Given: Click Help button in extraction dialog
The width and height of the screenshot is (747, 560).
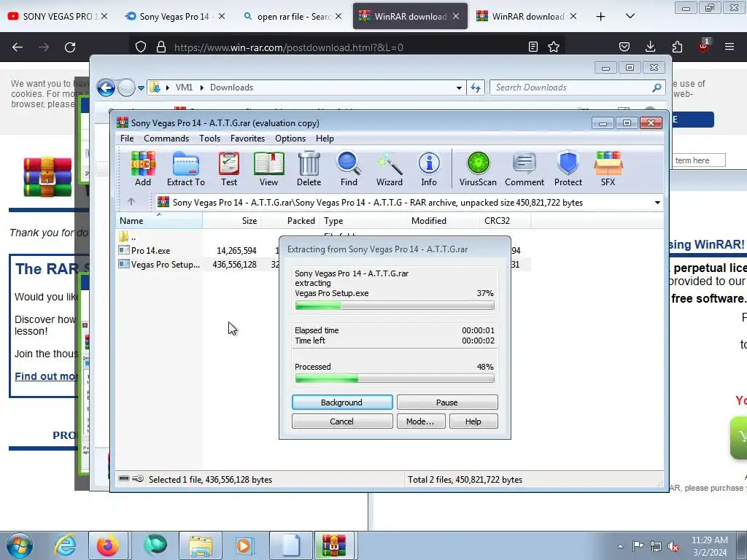Looking at the screenshot, I should (473, 421).
